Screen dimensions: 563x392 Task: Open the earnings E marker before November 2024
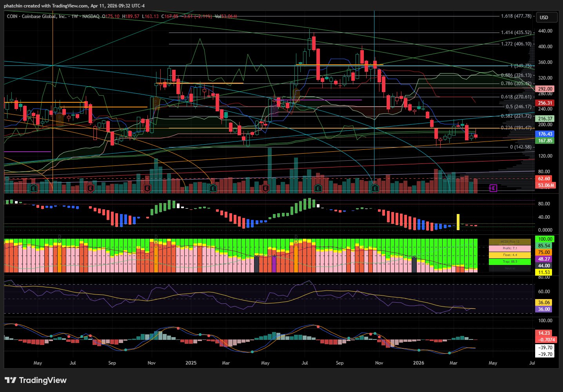point(147,189)
